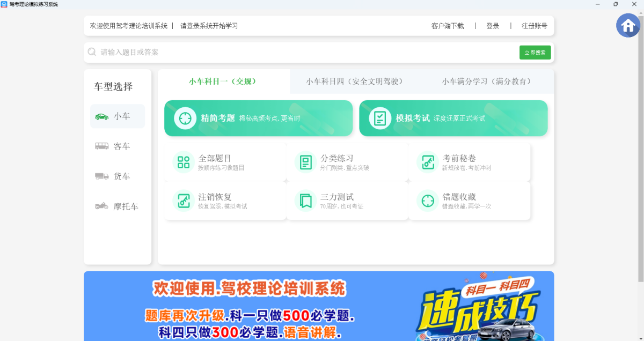This screenshot has height=341, width=644.
Task: Click the 立即搜索 green button
Action: (x=535, y=53)
